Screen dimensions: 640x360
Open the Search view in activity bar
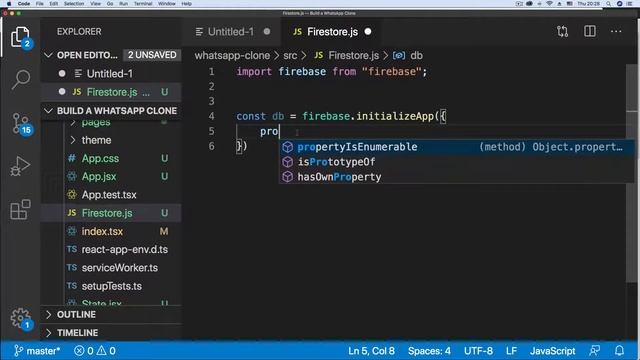click(x=20, y=79)
